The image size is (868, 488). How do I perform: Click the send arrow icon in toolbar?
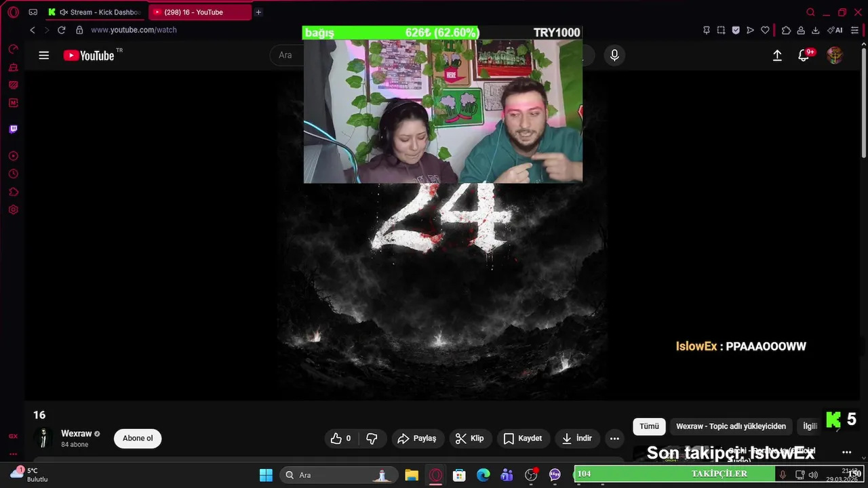[x=750, y=30]
